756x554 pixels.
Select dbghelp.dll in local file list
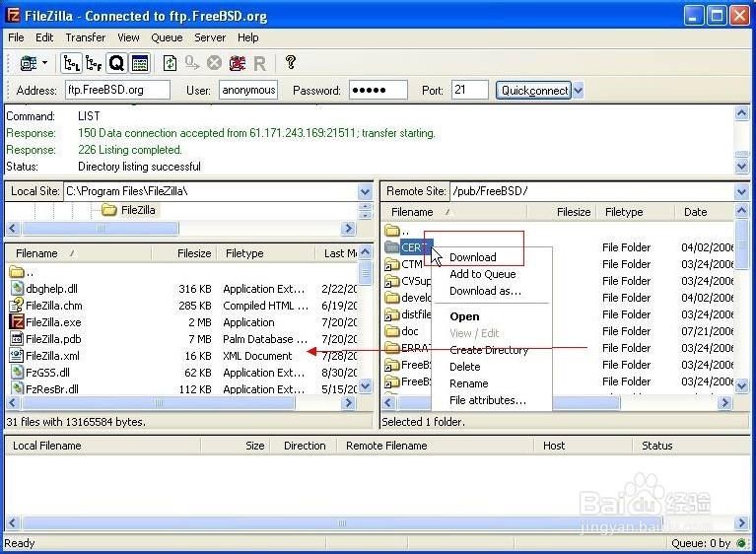[x=51, y=289]
